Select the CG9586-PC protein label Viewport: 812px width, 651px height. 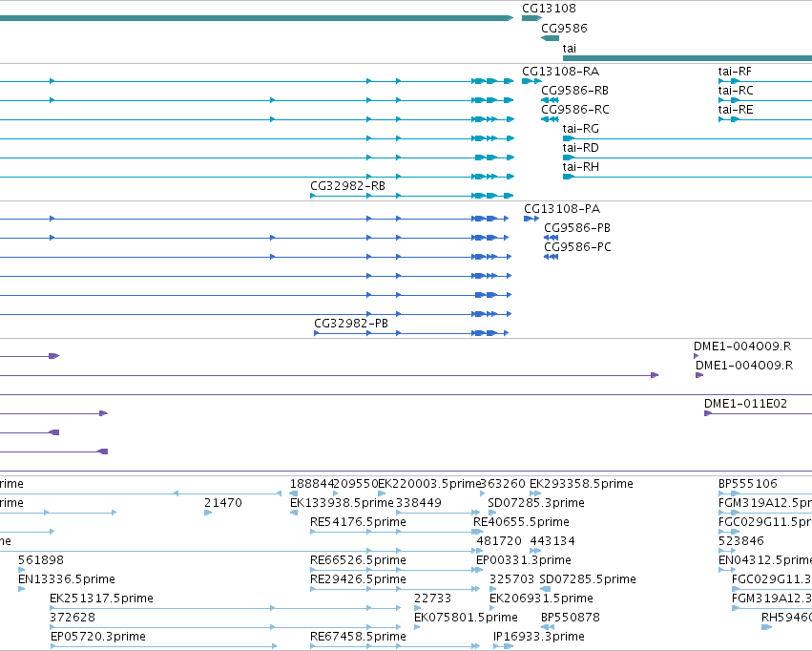577,247
